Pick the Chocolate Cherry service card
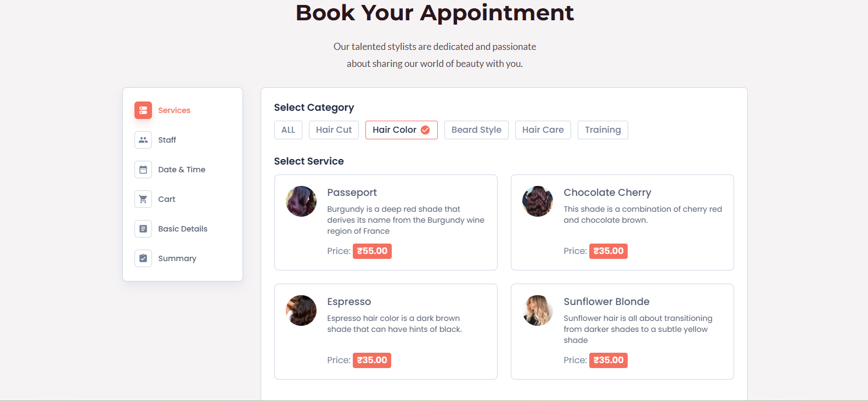 622,222
